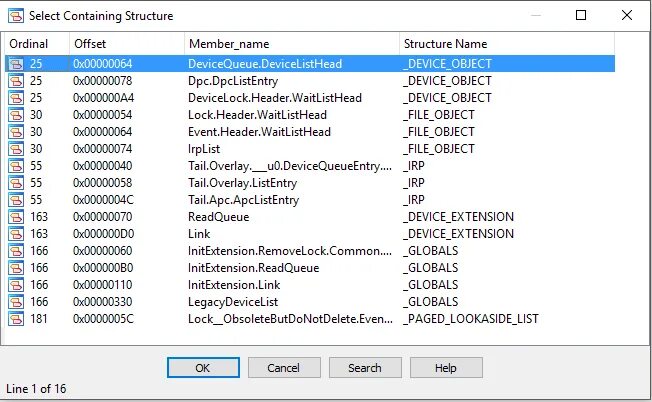The width and height of the screenshot is (652, 402).
Task: Click offset 0x00000040
Action: pos(103,166)
